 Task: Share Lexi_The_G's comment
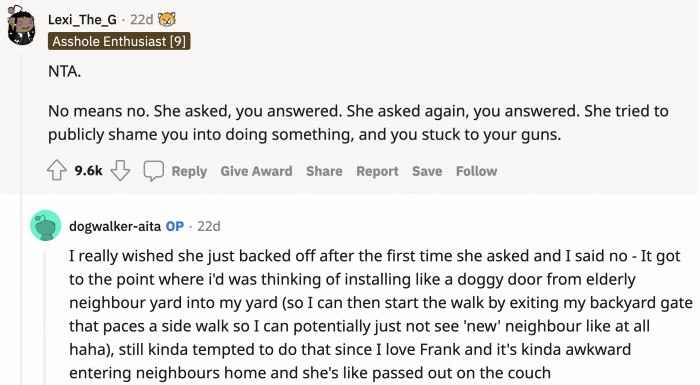coord(324,171)
